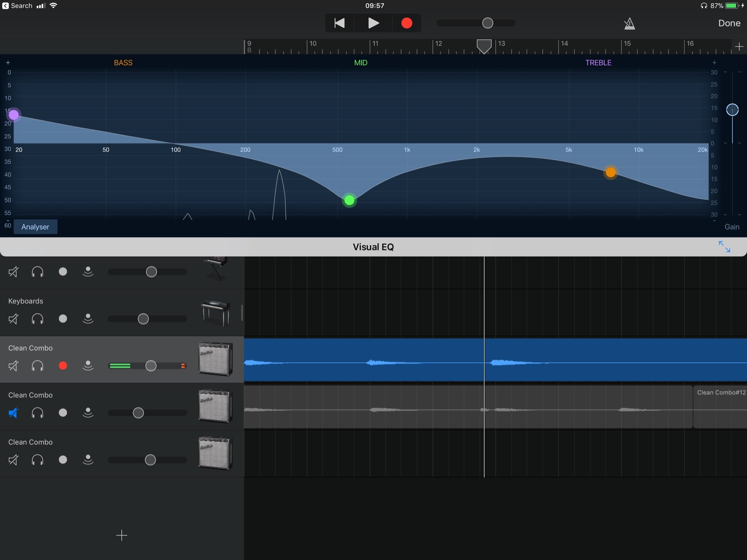The width and height of the screenshot is (747, 560).
Task: Click the plus at timeline ruler end
Action: 739,47
